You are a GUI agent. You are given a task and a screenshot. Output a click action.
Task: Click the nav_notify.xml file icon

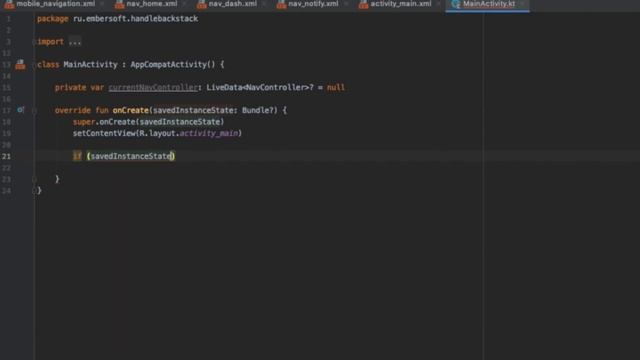point(281,4)
